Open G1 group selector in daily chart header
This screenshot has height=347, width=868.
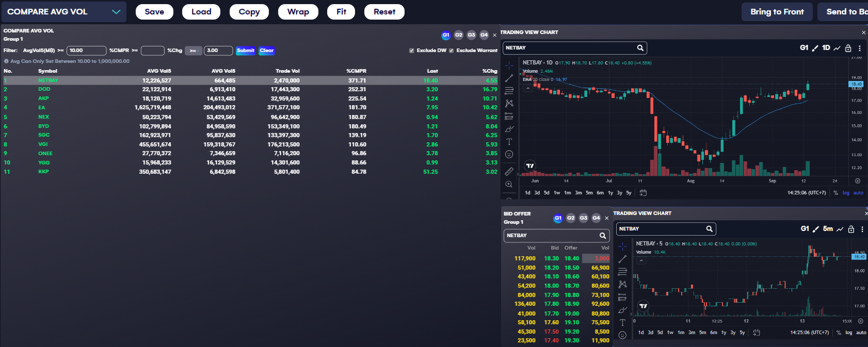click(804, 48)
